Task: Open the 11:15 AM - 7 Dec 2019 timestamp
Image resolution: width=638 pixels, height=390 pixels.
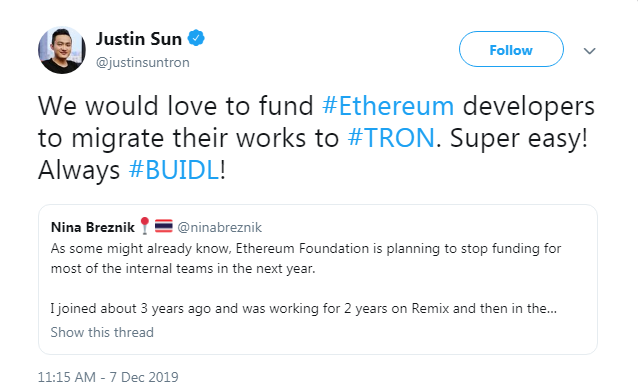Action: click(108, 377)
